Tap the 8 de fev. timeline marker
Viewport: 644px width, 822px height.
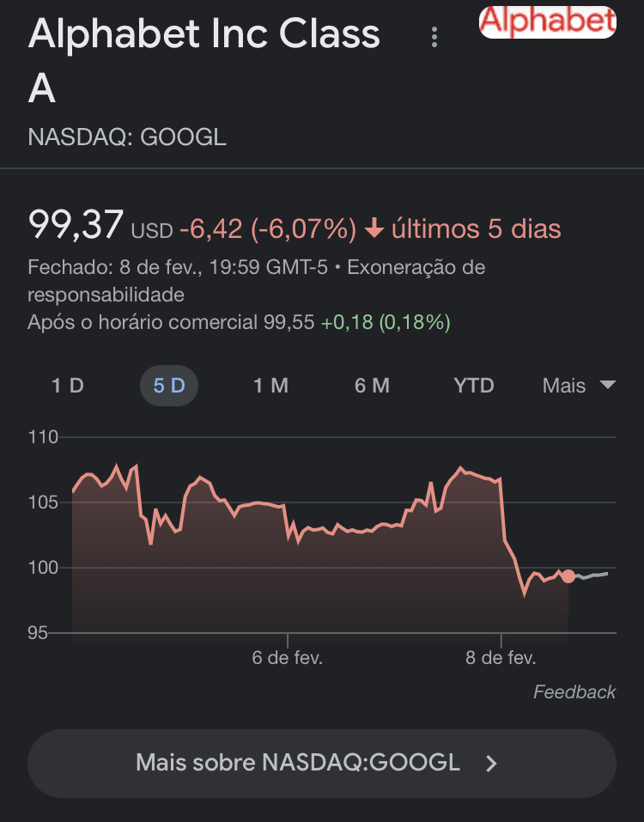(501, 657)
